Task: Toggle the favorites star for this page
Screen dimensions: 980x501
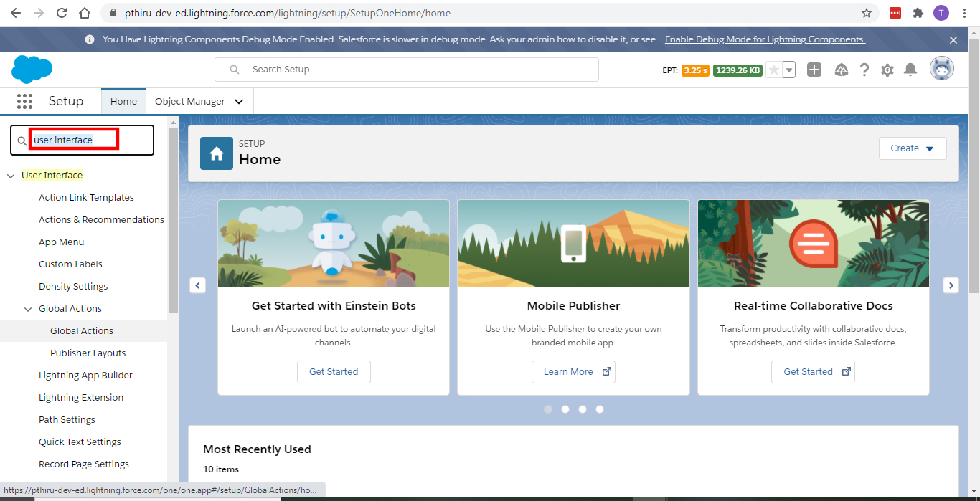Action: click(773, 70)
